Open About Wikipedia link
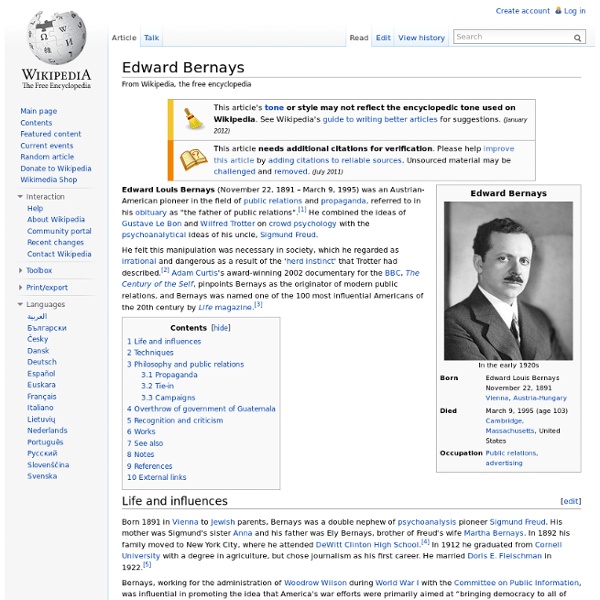Viewport: 600px width, 600px height. (x=56, y=219)
